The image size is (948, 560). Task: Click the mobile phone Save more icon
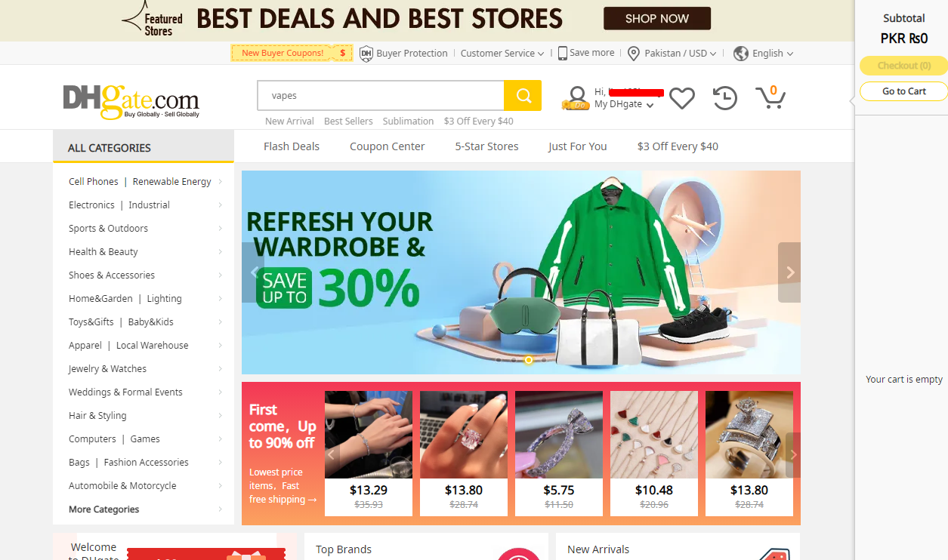[x=563, y=53]
